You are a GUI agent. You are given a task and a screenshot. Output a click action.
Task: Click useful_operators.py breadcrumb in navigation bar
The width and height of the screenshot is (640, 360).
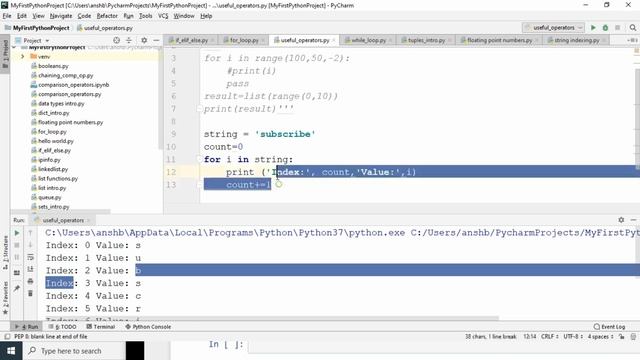(x=105, y=28)
